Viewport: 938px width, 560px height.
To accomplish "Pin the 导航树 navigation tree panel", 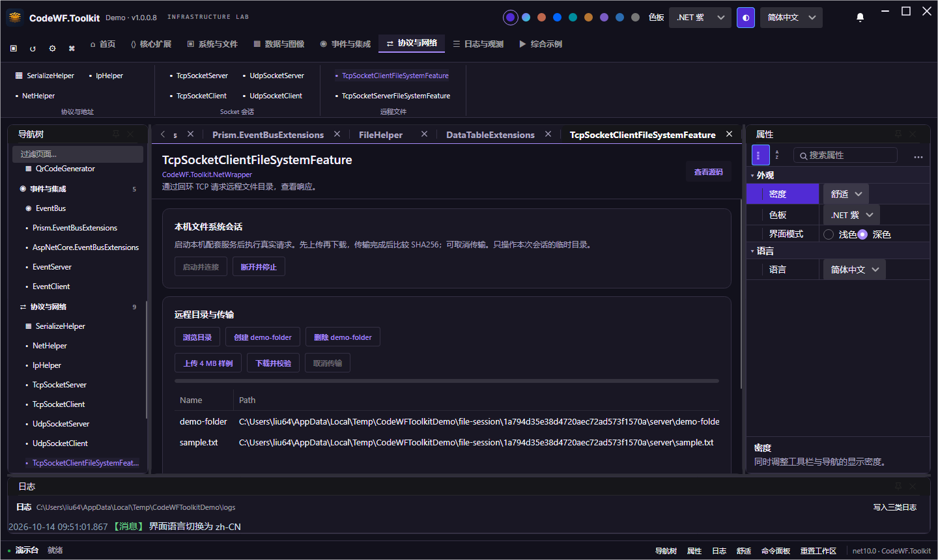I will pyautogui.click(x=116, y=133).
